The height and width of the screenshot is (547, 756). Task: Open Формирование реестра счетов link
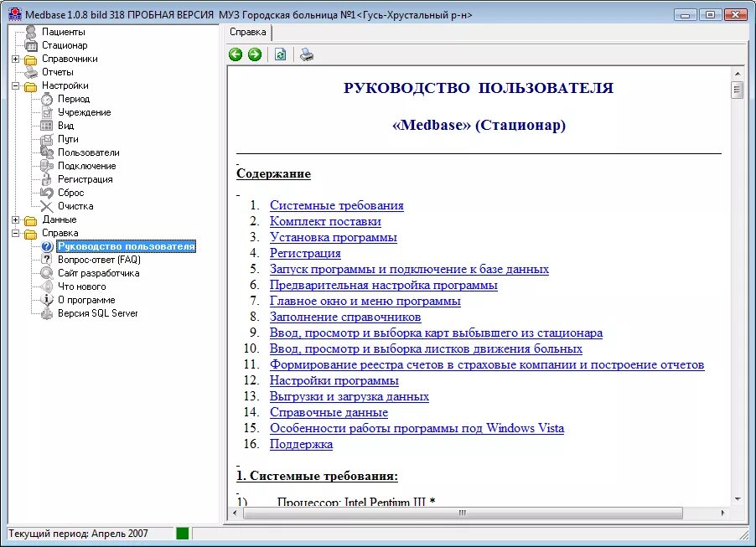pyautogui.click(x=487, y=364)
